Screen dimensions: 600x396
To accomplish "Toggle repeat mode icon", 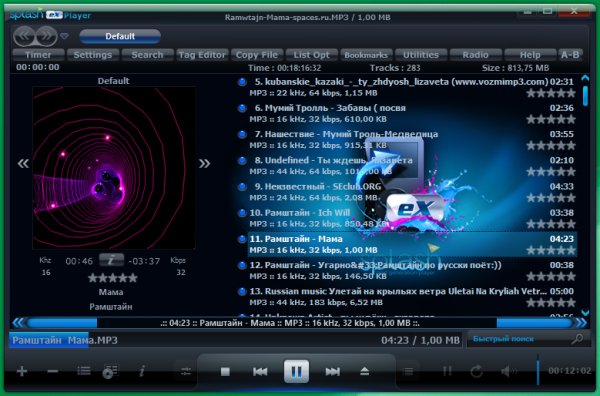I will (476, 371).
